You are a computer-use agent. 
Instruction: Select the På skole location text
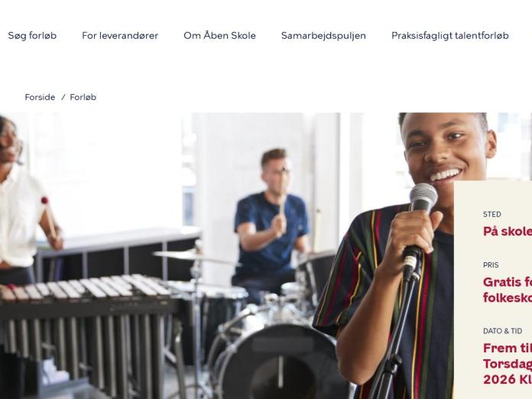coord(508,232)
